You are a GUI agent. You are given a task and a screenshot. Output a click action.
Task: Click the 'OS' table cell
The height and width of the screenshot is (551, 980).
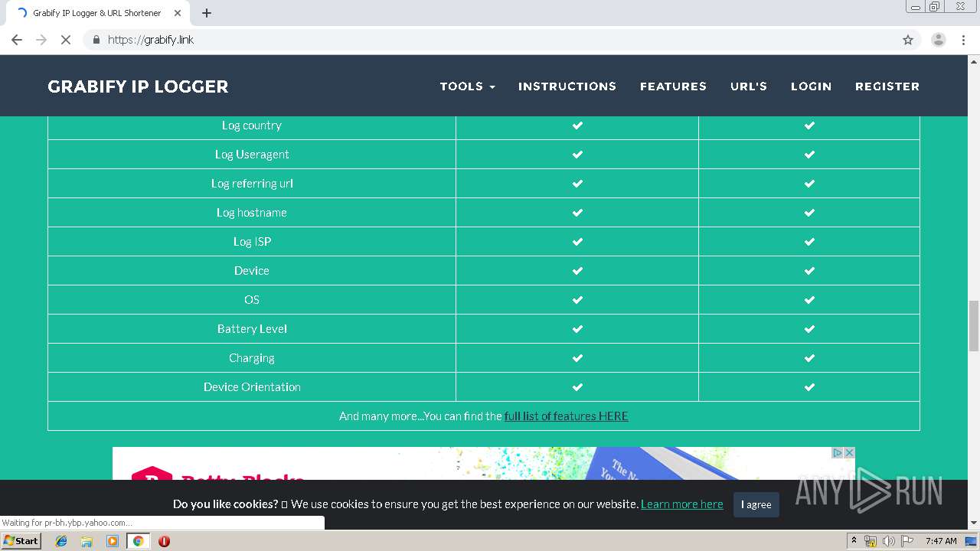pyautogui.click(x=252, y=300)
